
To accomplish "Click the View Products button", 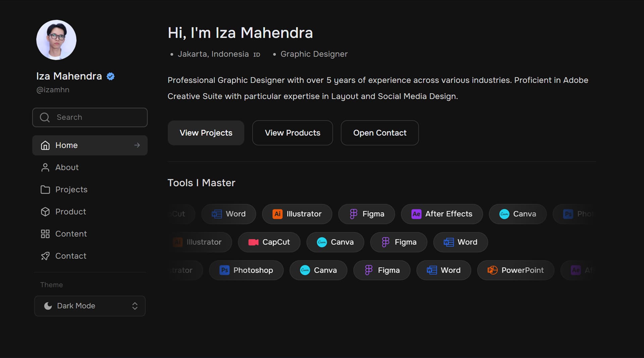I will point(293,133).
